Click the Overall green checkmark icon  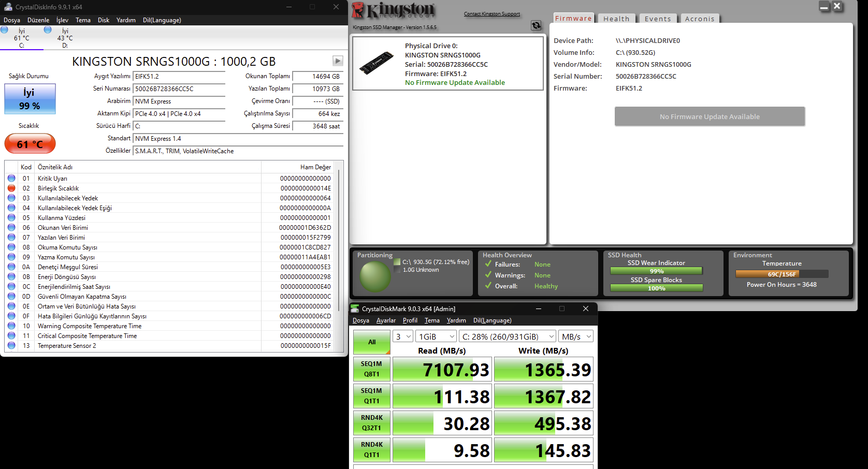point(488,285)
